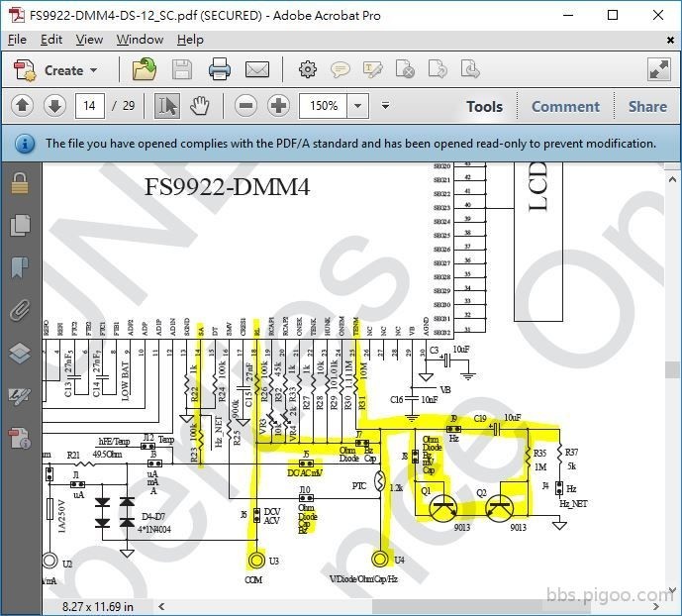
Task: Toggle the Selection arrow tool
Action: (x=167, y=106)
